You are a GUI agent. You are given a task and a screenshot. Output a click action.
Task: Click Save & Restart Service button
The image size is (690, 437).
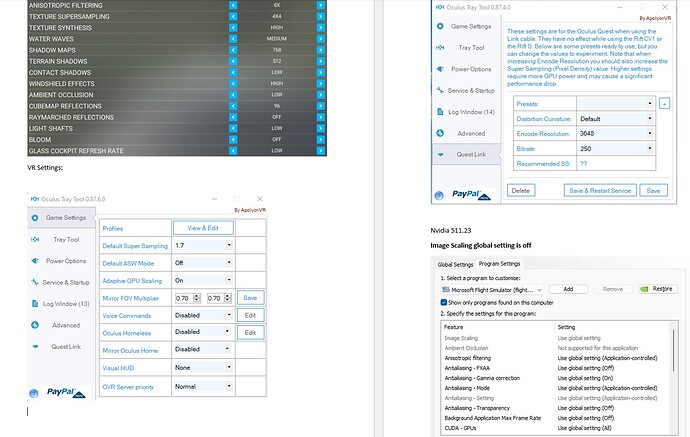click(x=600, y=191)
